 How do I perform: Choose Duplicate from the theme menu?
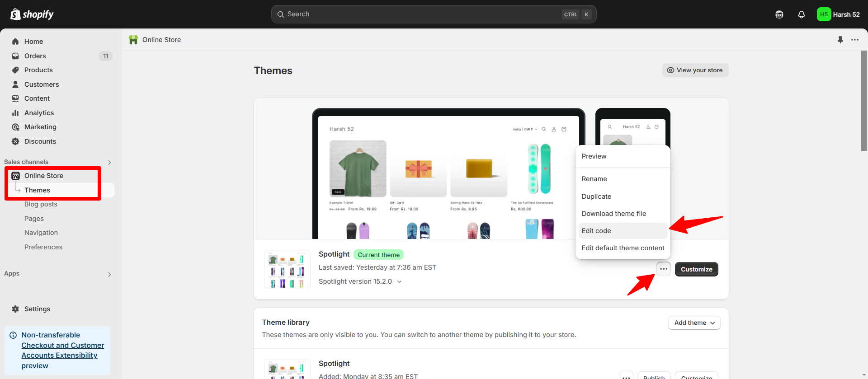click(x=623, y=197)
